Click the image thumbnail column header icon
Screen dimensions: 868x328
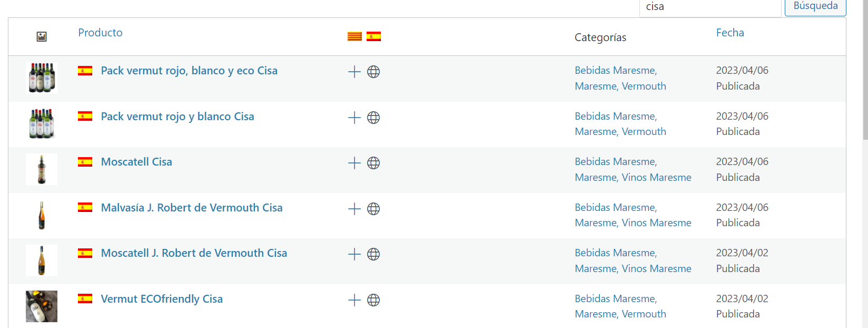tap(42, 36)
